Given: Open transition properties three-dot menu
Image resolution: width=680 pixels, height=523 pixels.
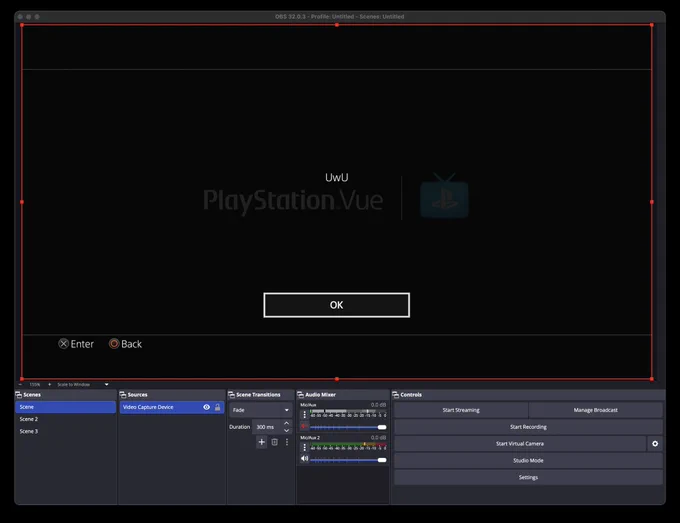Looking at the screenshot, I should (287, 442).
